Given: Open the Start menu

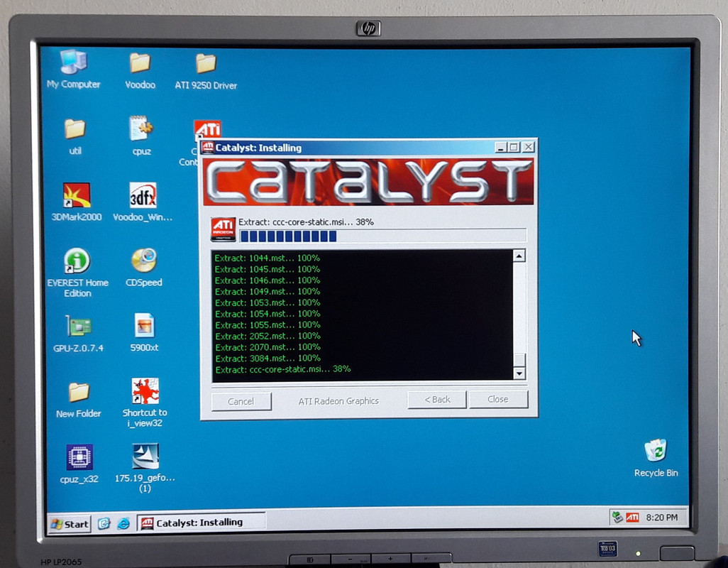Looking at the screenshot, I should (x=70, y=525).
